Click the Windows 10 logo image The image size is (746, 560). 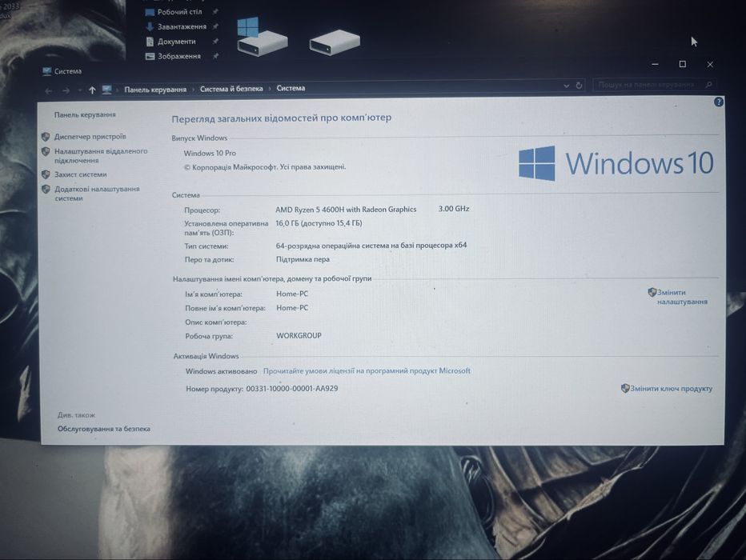pos(616,163)
